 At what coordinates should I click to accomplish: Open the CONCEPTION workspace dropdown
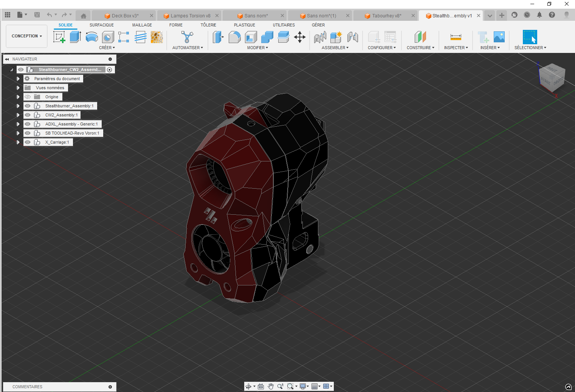pos(26,36)
